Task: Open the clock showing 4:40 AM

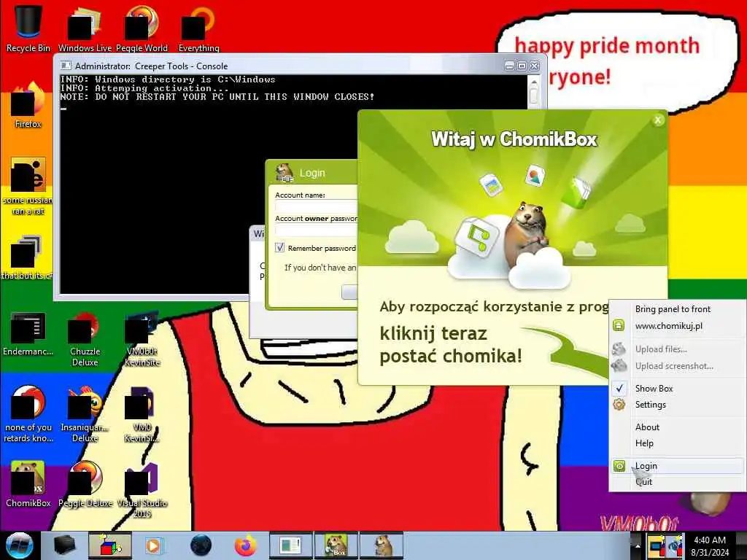Action: 710,545
